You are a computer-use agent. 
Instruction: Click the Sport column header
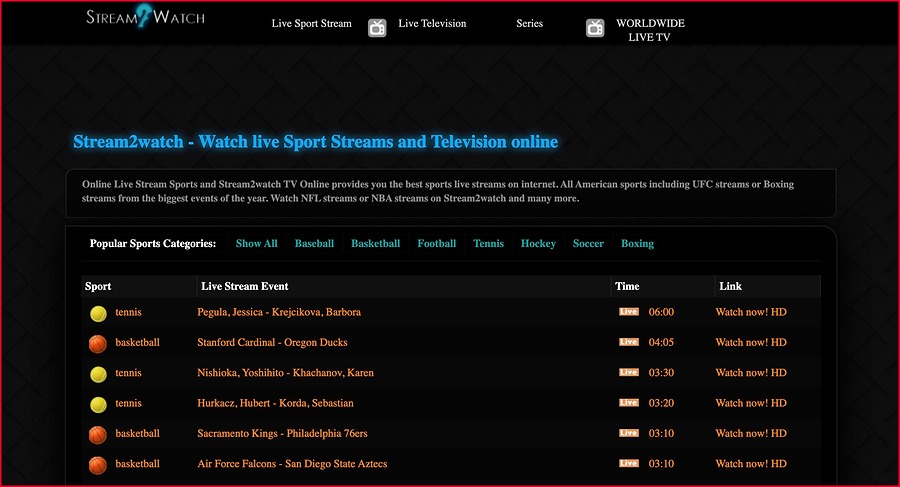pos(98,286)
